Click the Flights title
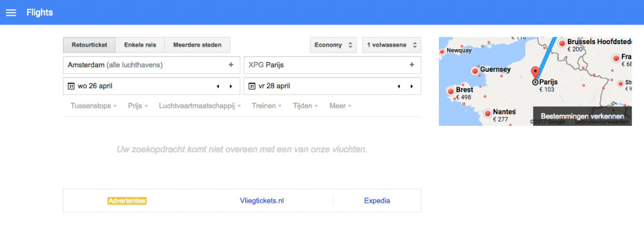Image resolution: width=644 pixels, height=250 pixels. (40, 13)
